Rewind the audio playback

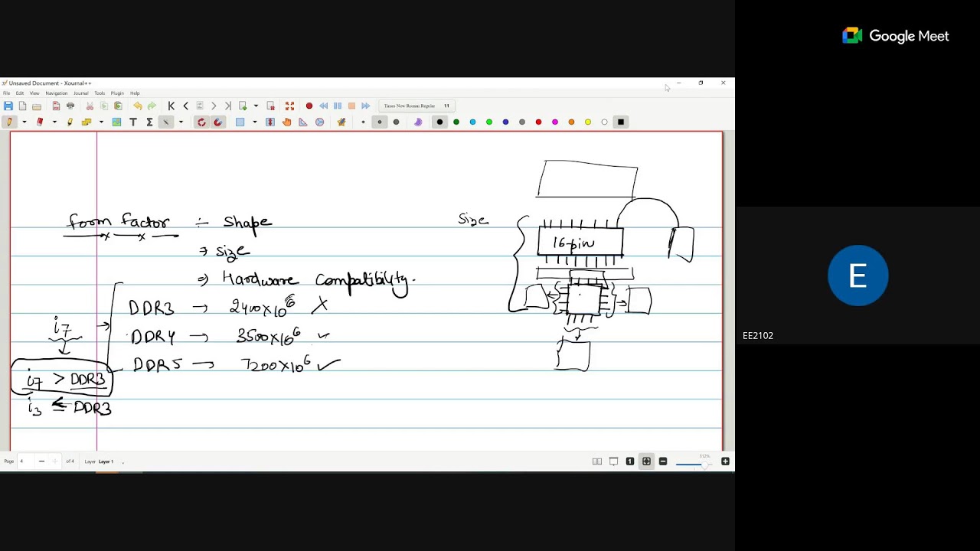coord(324,106)
